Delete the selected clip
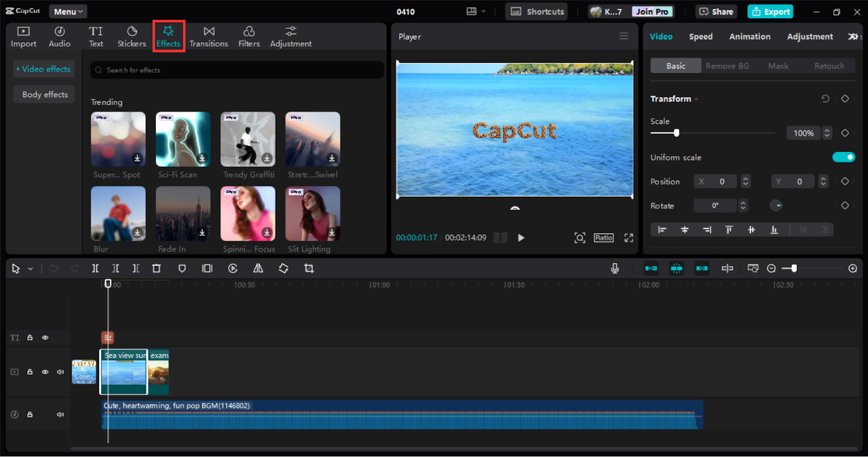 [x=156, y=268]
